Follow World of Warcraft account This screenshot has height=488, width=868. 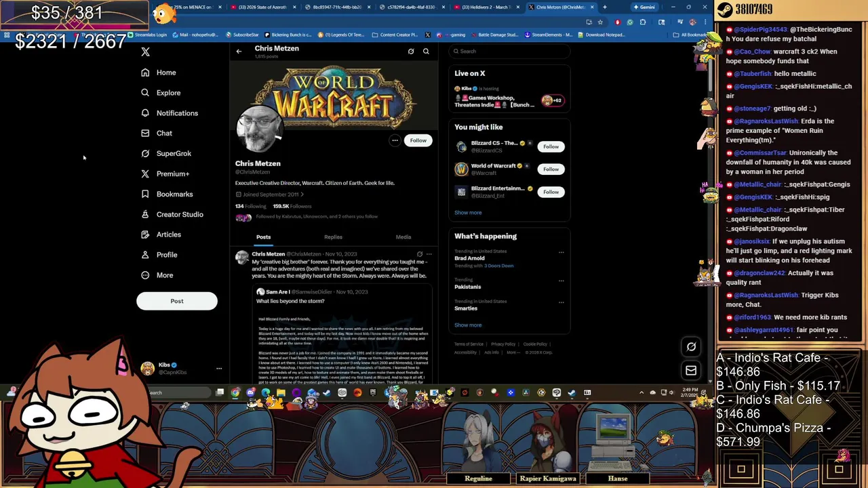[x=551, y=169]
